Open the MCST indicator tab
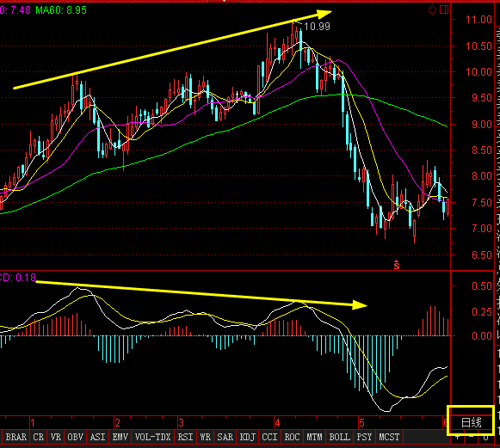 tap(389, 437)
